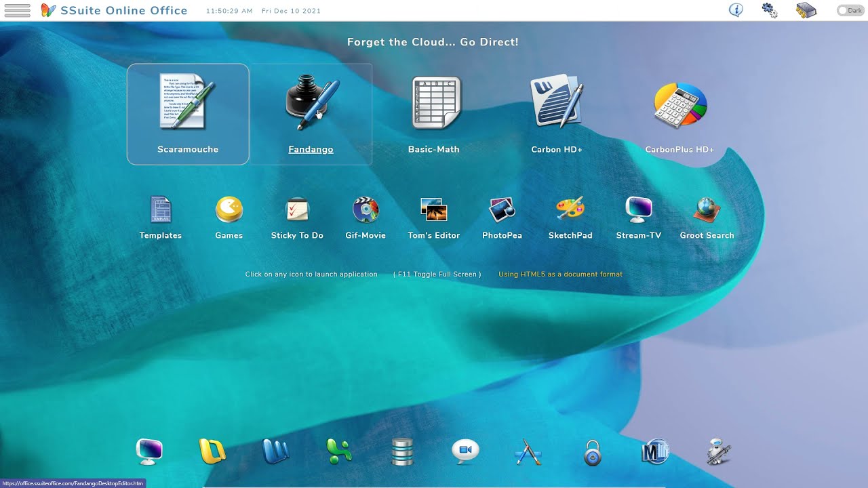Click the blue M icon in dock

[655, 452]
